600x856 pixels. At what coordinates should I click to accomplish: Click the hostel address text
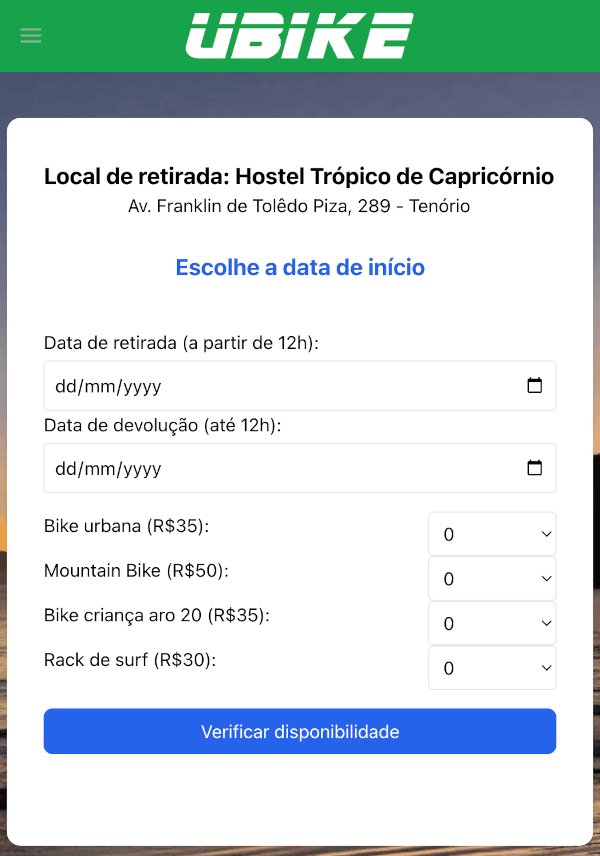300,206
